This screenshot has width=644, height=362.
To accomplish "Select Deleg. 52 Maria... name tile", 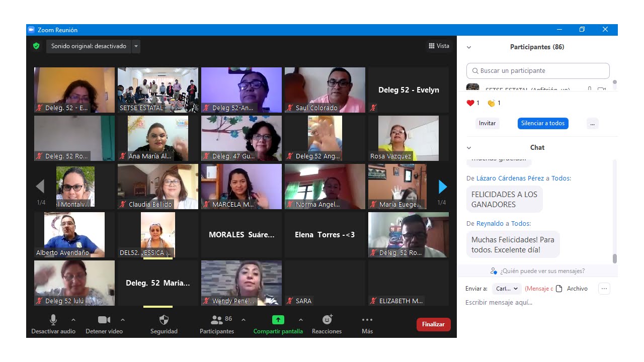I will (158, 283).
